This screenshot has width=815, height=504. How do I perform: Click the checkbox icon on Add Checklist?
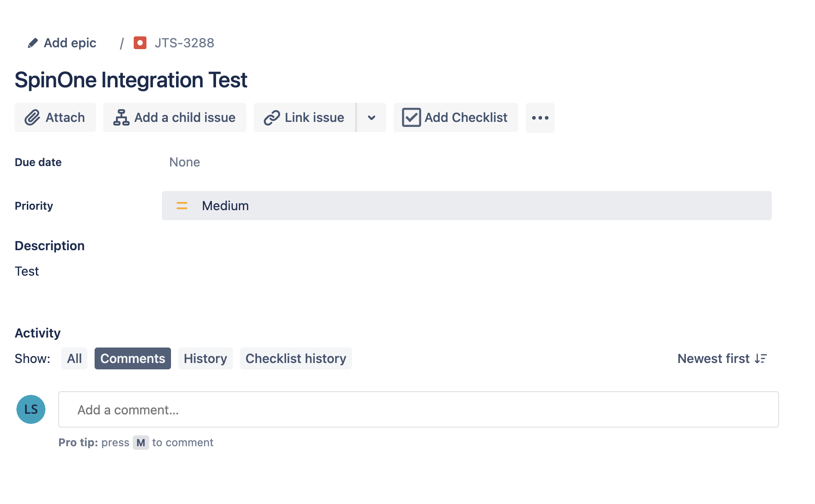click(411, 118)
